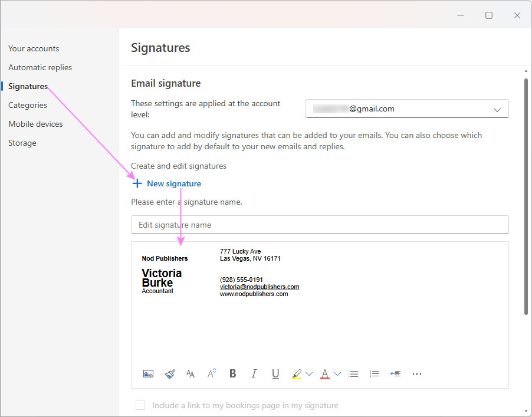Change font size with the A icon
This screenshot has height=417, width=532.
pos(212,373)
